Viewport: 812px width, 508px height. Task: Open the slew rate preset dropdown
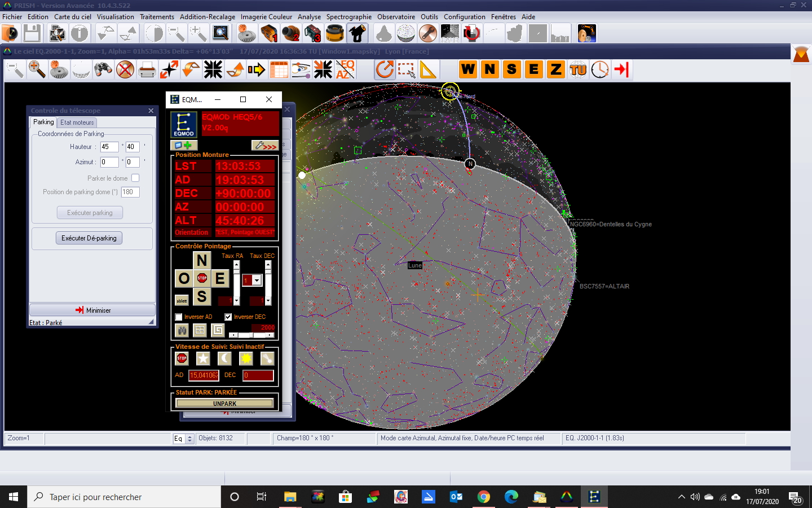coord(257,281)
